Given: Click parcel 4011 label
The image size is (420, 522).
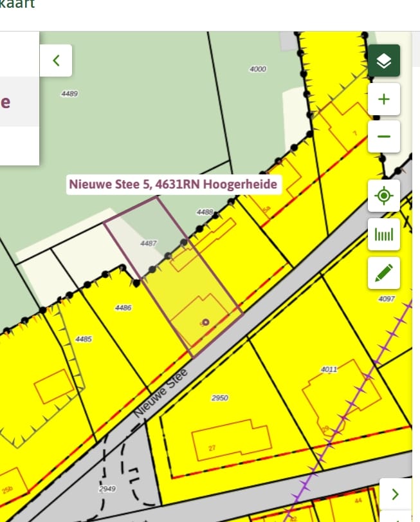Looking at the screenshot, I should pos(329,369).
